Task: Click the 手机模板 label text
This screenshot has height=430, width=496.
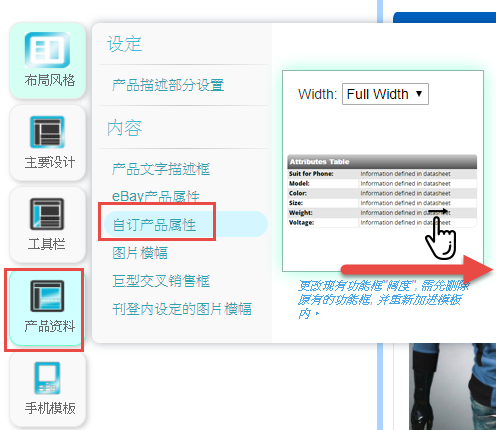Action: 50,408
